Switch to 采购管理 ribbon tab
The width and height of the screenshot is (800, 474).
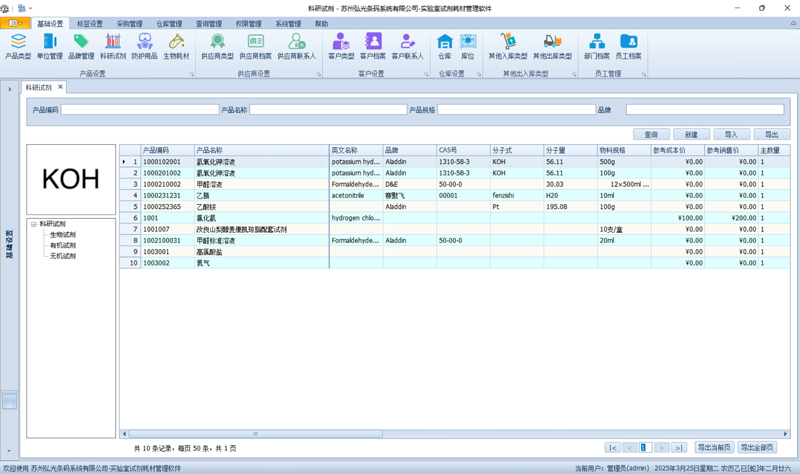pos(130,23)
